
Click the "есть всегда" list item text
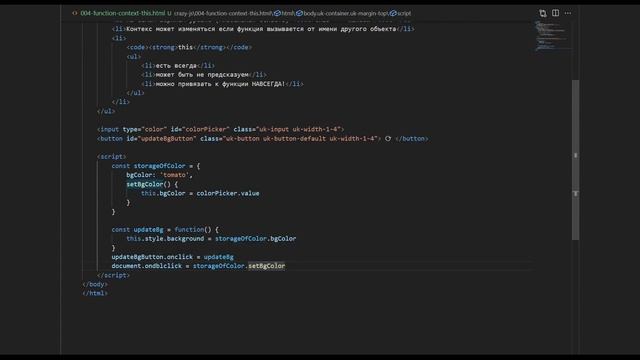[x=176, y=66]
